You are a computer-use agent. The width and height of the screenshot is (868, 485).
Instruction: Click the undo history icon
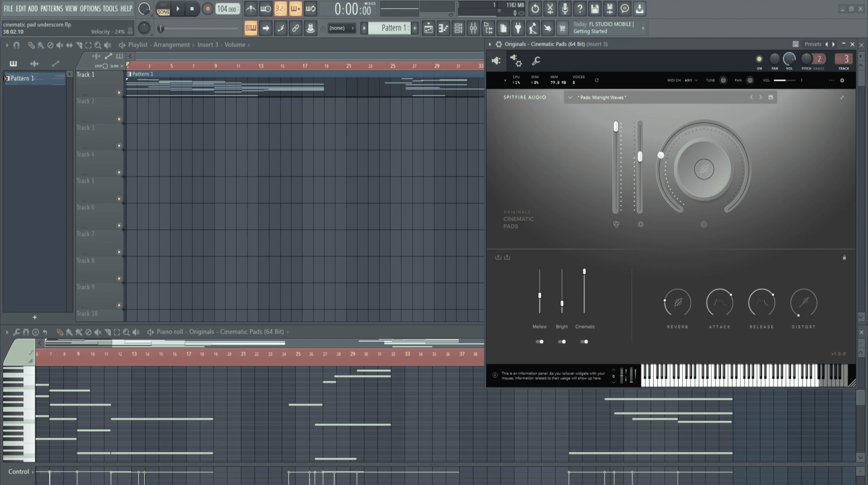click(535, 9)
